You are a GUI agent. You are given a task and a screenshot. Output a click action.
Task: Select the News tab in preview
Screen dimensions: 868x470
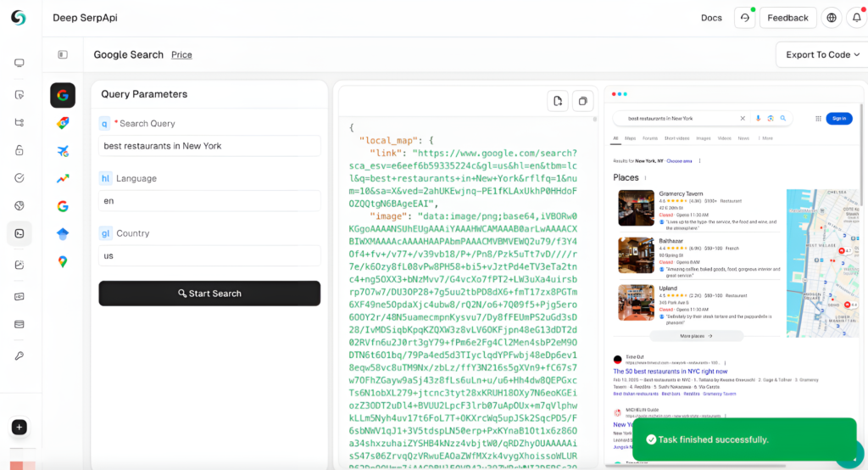743,138
